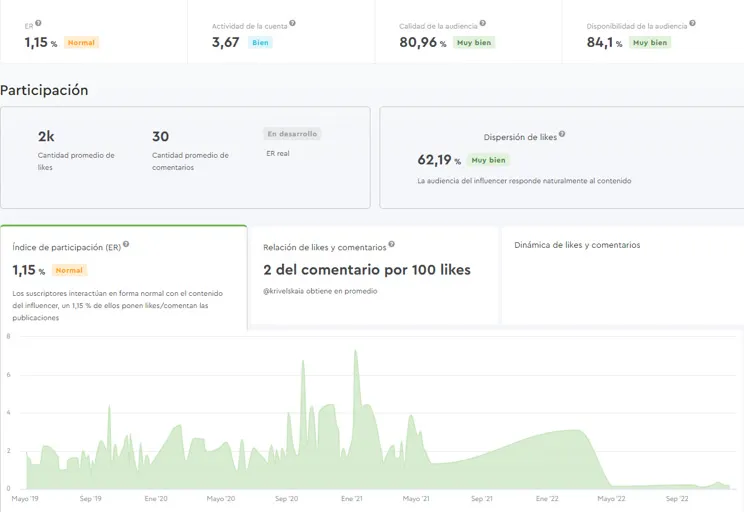Click the Ene '20 axis label
The image size is (744, 512).
(156, 499)
